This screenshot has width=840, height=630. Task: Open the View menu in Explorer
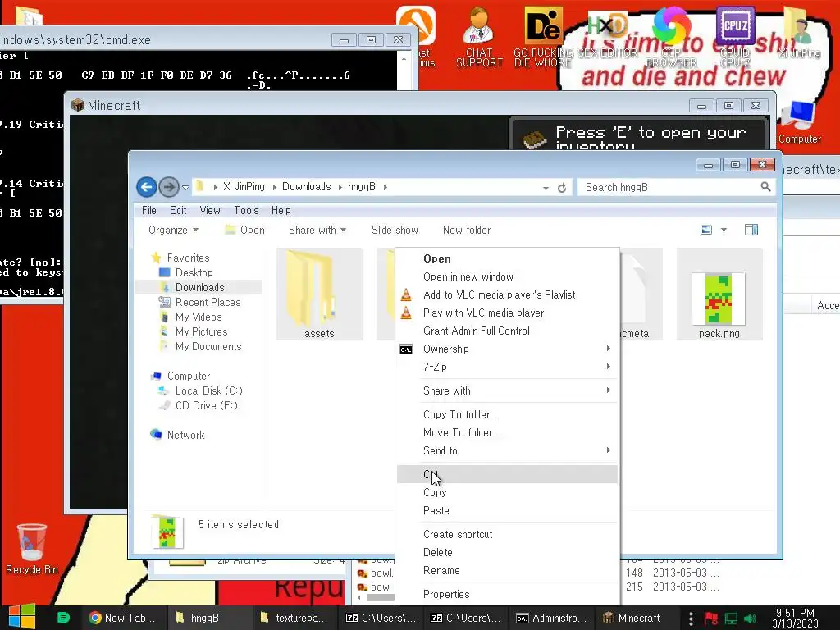pyautogui.click(x=209, y=211)
